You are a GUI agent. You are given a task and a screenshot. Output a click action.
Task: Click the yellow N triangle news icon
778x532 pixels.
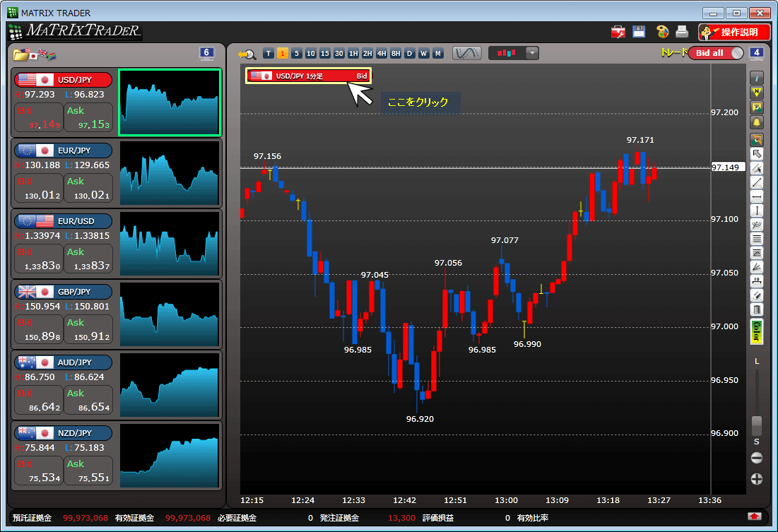tap(756, 93)
